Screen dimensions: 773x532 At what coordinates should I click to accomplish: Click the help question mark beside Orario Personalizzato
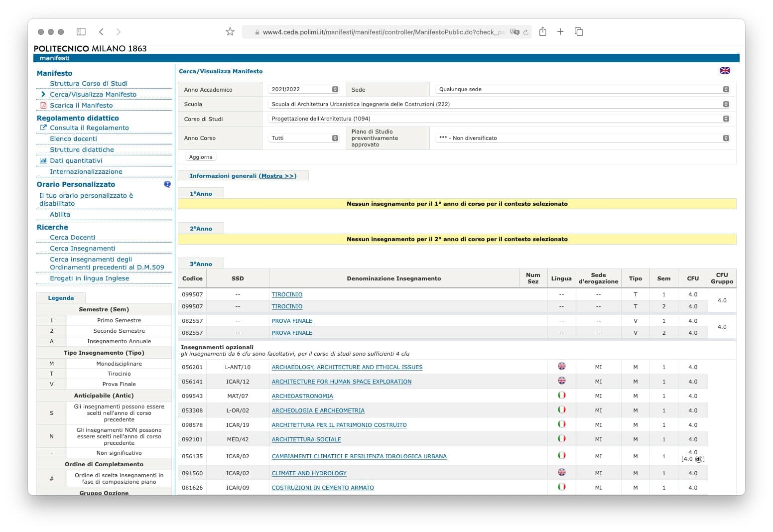(x=167, y=184)
